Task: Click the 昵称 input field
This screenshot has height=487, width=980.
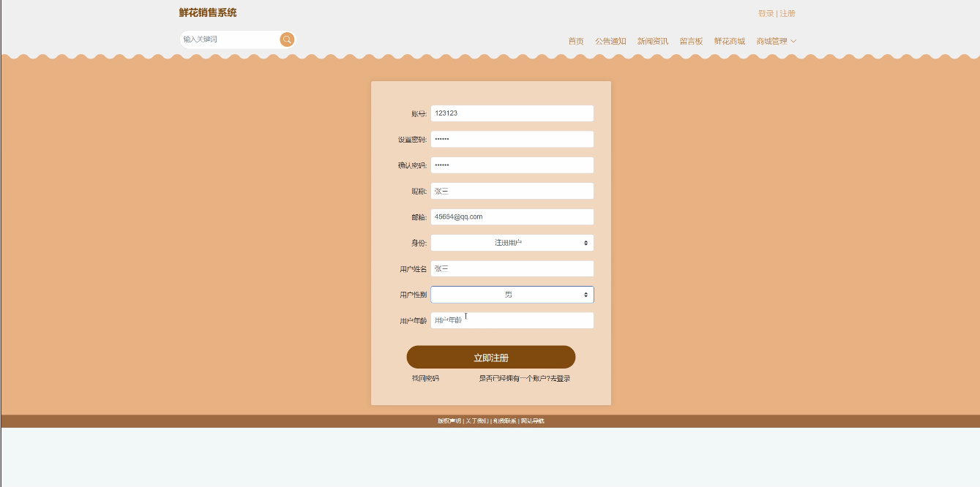Action: [x=512, y=191]
